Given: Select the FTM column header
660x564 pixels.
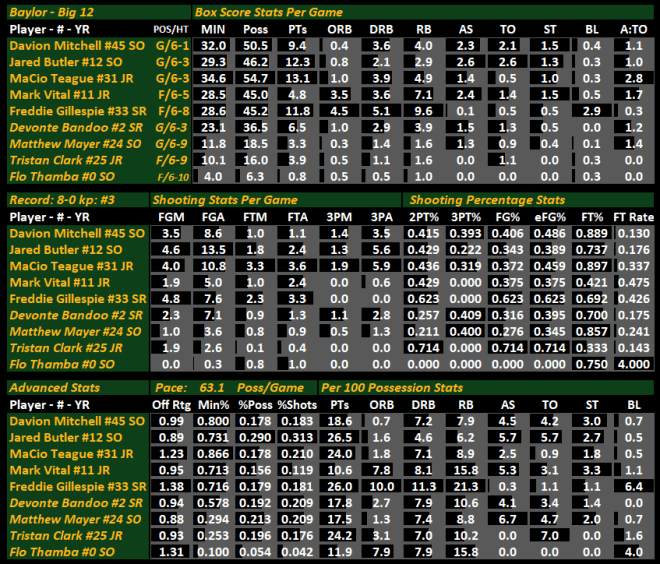Looking at the screenshot, I should click(x=255, y=217).
